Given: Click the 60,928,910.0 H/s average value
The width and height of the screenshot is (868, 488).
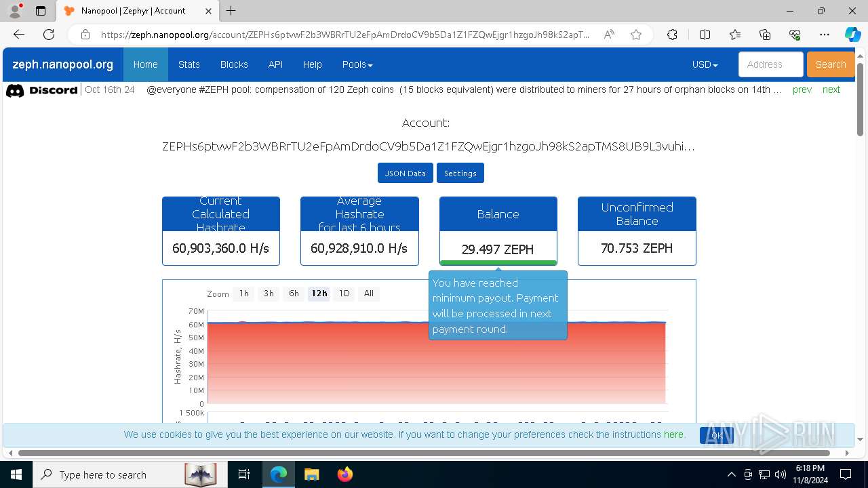Looking at the screenshot, I should tap(359, 248).
